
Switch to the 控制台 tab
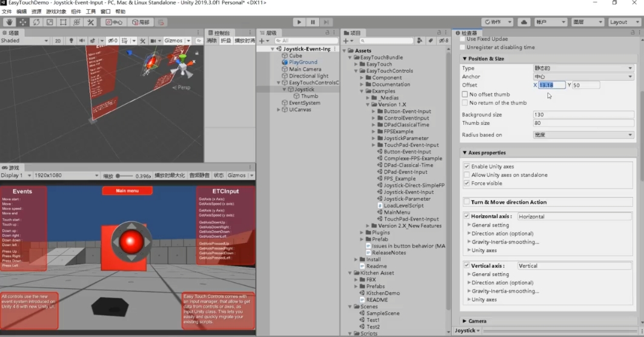click(x=219, y=33)
